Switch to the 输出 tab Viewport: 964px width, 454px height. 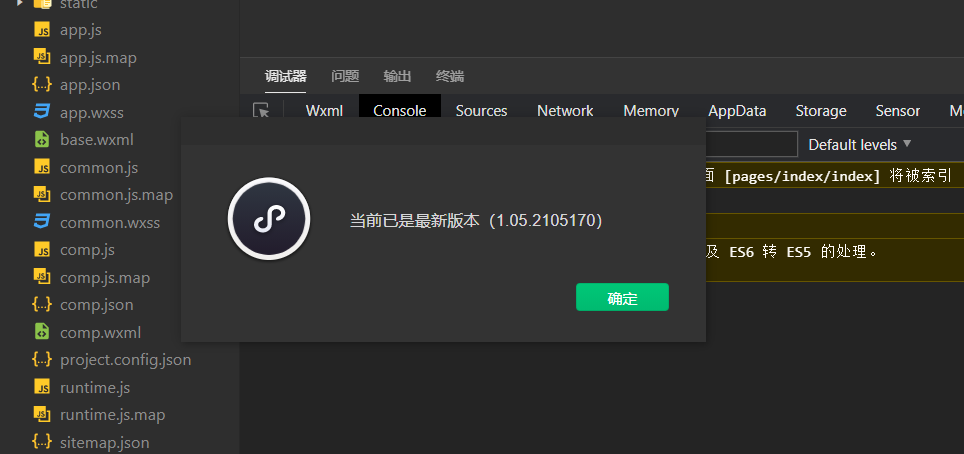click(397, 76)
